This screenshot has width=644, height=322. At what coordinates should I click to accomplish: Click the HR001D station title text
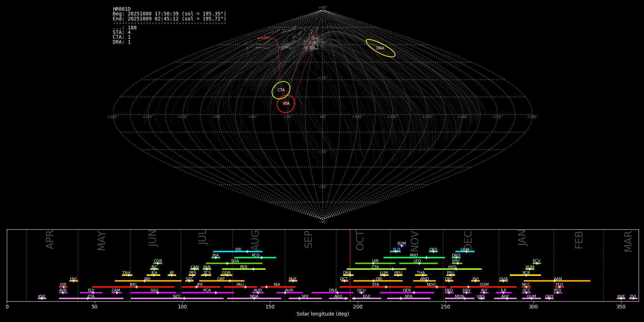(122, 9)
